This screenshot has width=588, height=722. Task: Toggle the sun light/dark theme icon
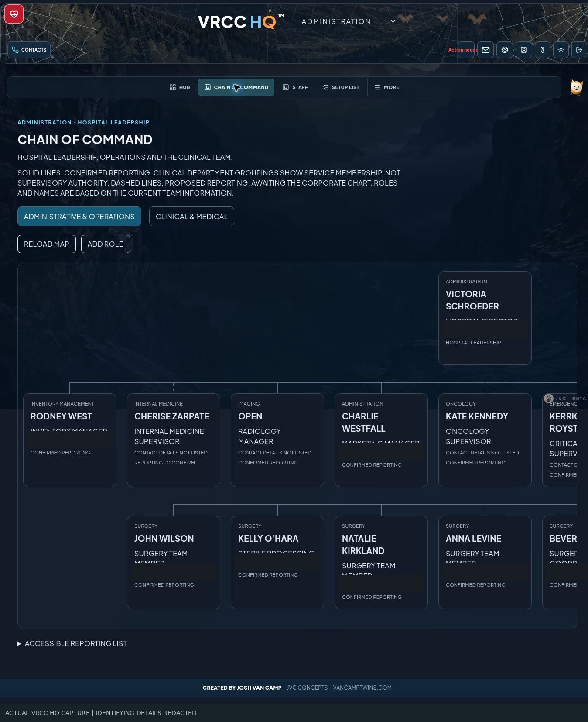(561, 50)
